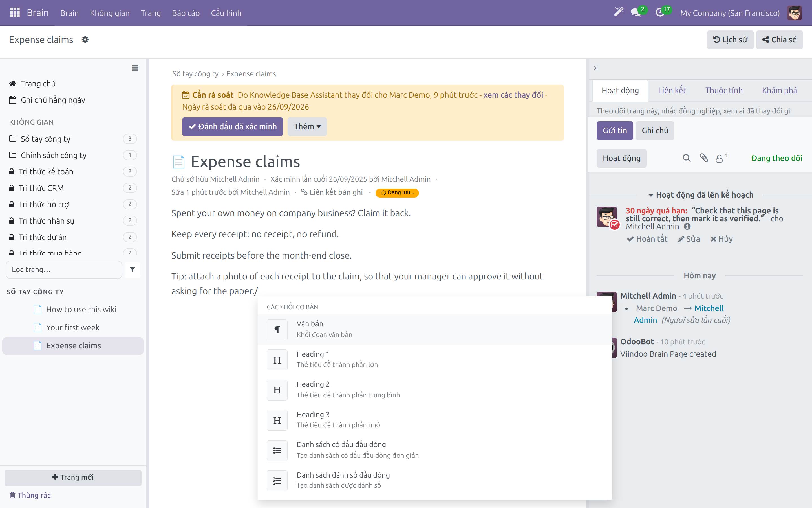This screenshot has width=812, height=508.
Task: Click Đánh dấu đã xác minh button
Action: click(233, 127)
